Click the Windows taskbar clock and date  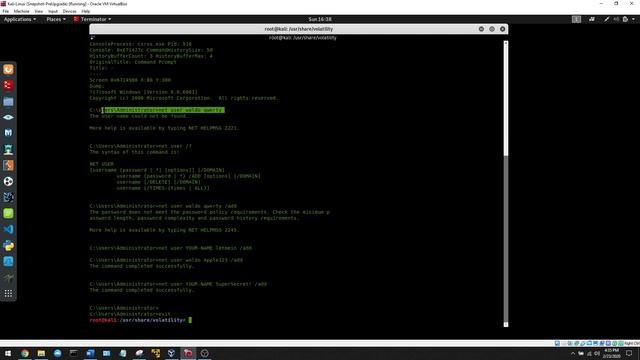point(611,353)
